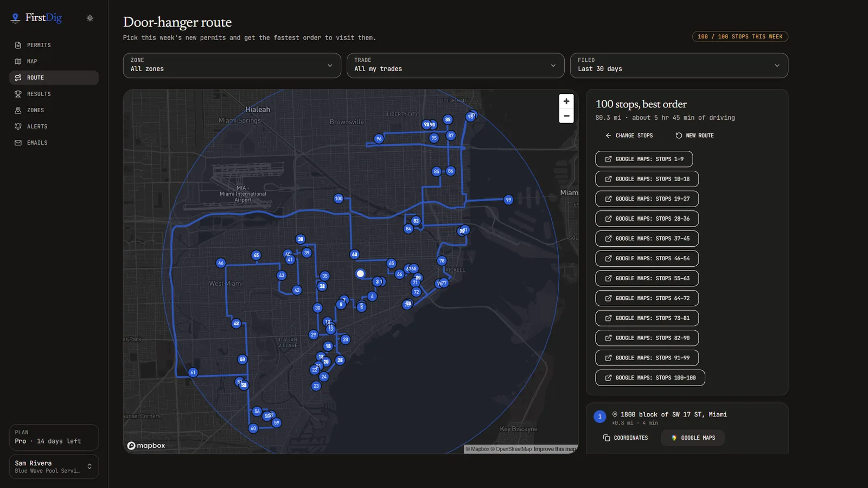Zoom out of the map with minus button
Viewport: 868px width, 488px height.
click(566, 116)
